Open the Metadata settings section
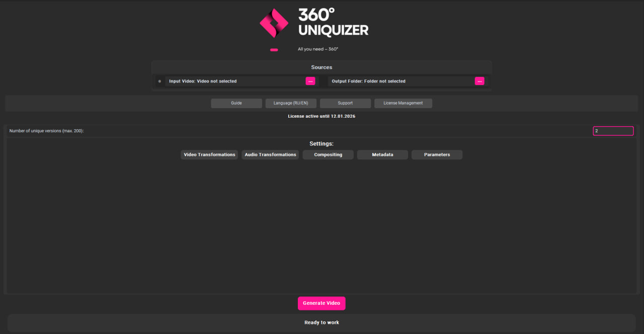This screenshot has height=334, width=644. [382, 154]
